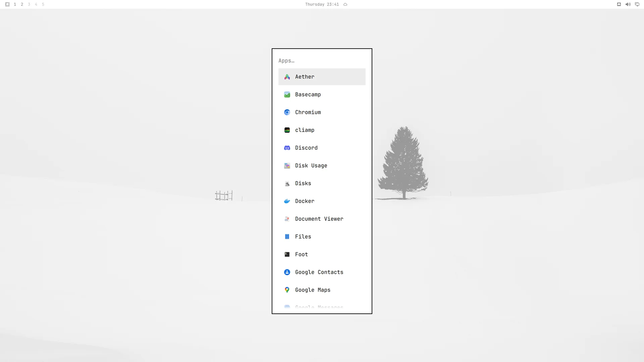Click the weather cloud icon by clock
The image size is (644, 362).
[x=345, y=4]
